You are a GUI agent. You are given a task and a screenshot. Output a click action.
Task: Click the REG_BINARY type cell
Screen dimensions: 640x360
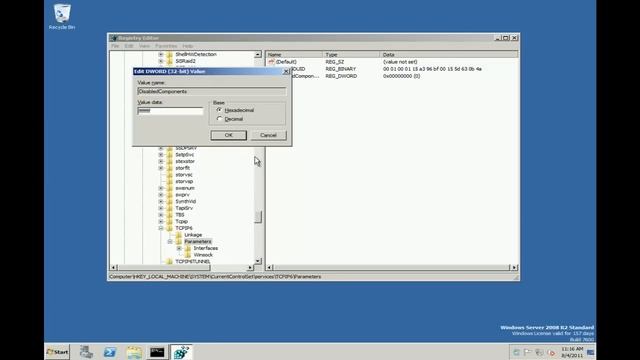pyautogui.click(x=340, y=69)
